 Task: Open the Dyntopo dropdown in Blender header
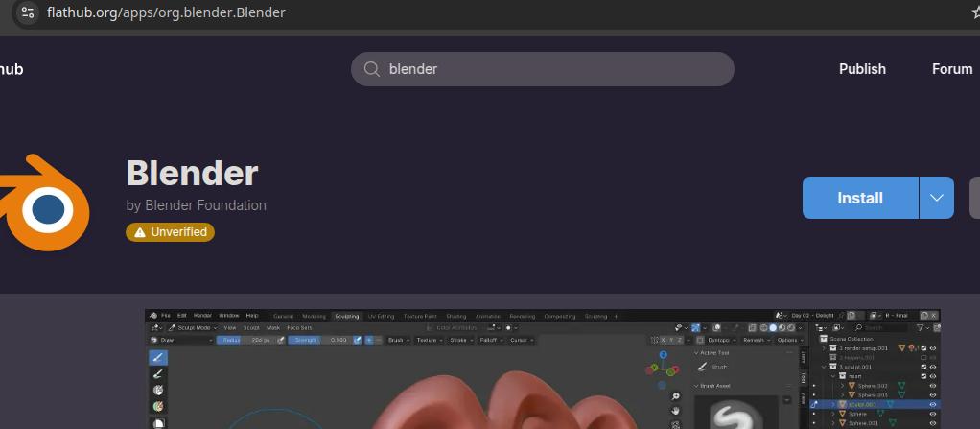click(722, 340)
